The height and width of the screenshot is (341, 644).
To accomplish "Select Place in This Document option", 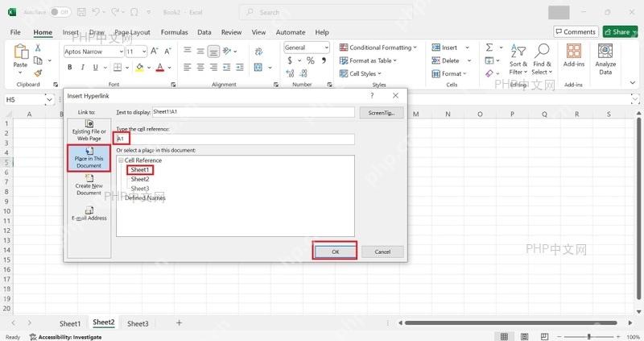I will tap(89, 158).
